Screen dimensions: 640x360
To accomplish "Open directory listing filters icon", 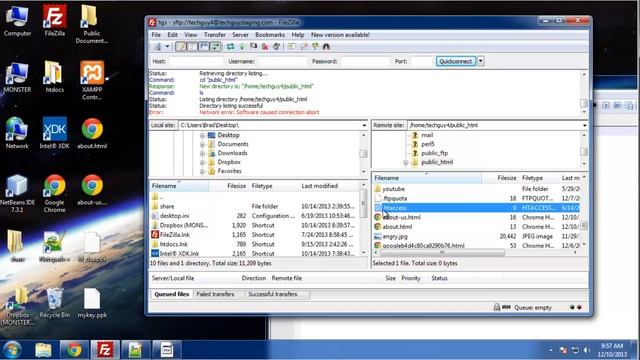I will [291, 47].
